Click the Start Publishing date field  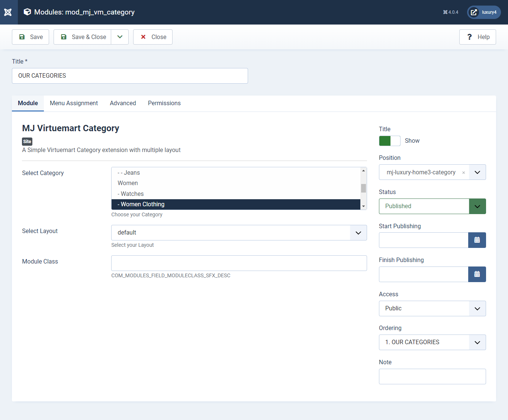424,240
